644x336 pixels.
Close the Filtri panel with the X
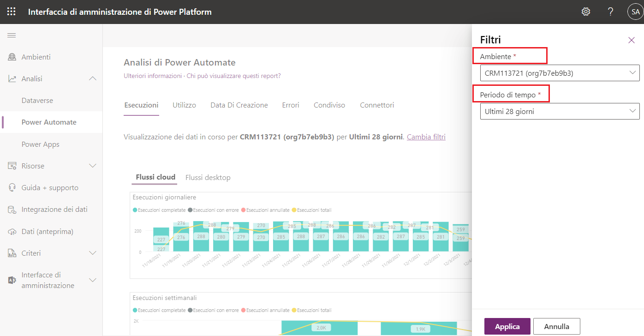[632, 40]
